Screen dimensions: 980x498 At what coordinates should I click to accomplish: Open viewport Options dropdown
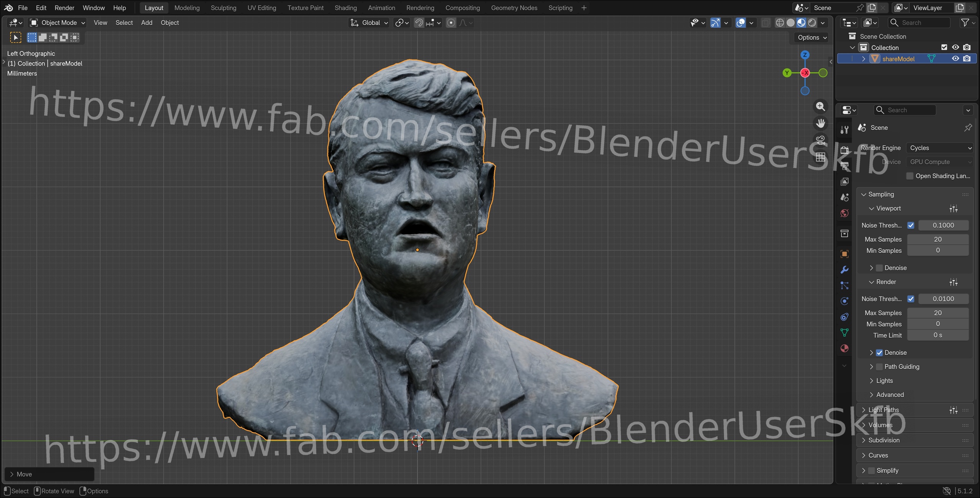pos(812,38)
